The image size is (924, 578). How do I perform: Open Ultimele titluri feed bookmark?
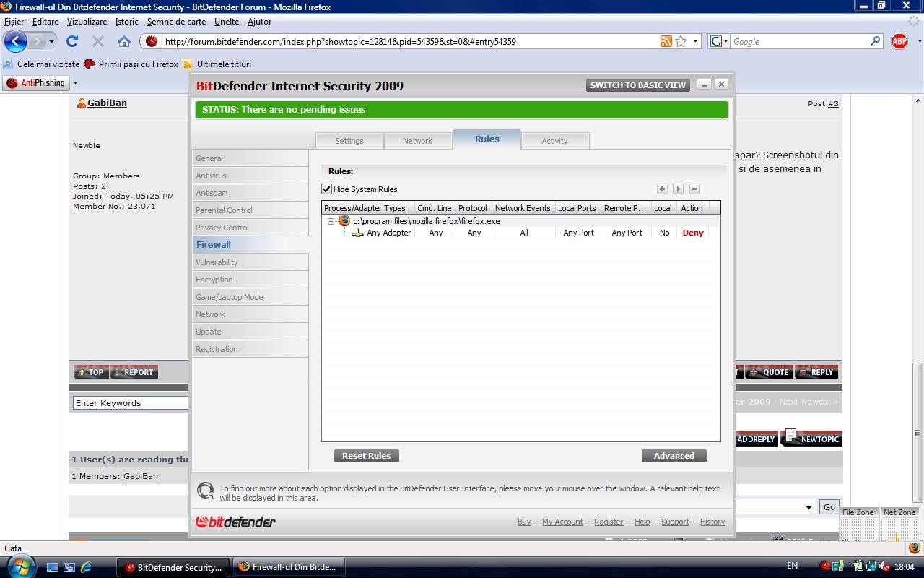217,64
